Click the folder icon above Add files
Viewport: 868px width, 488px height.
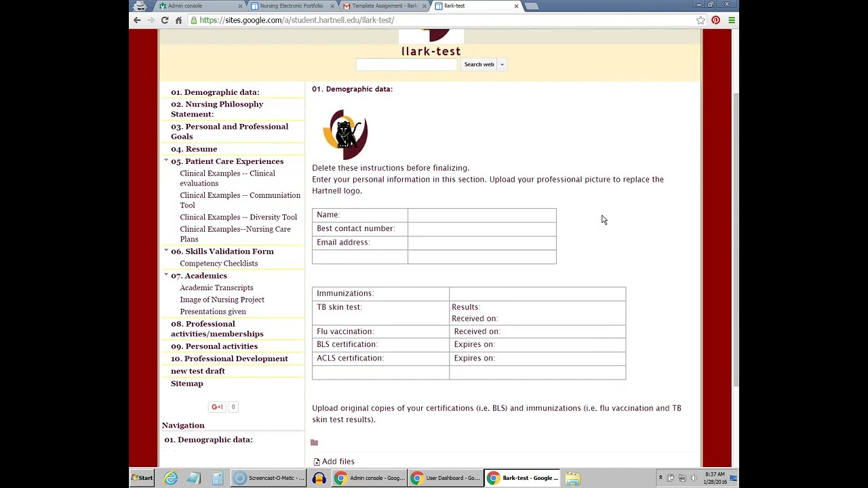[314, 443]
